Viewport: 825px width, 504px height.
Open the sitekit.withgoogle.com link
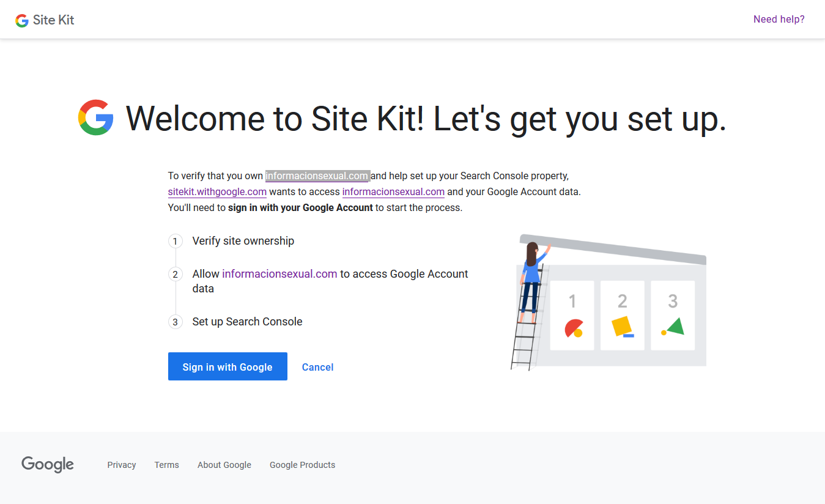pos(217,191)
